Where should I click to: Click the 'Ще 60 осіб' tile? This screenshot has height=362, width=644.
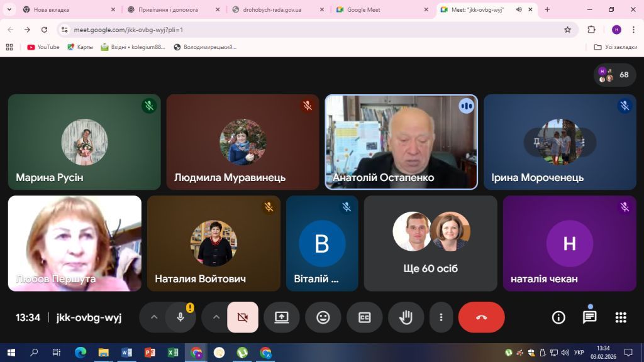[x=430, y=243]
